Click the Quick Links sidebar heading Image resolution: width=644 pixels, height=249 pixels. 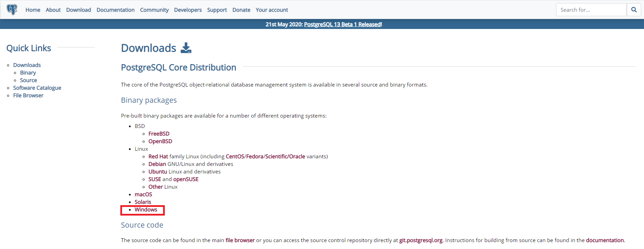(x=29, y=48)
